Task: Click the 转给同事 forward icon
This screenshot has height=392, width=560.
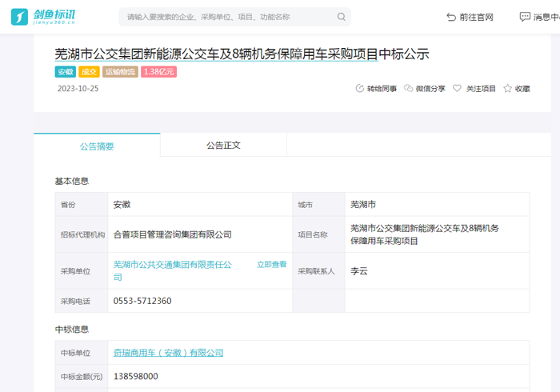Action: pyautogui.click(x=360, y=88)
